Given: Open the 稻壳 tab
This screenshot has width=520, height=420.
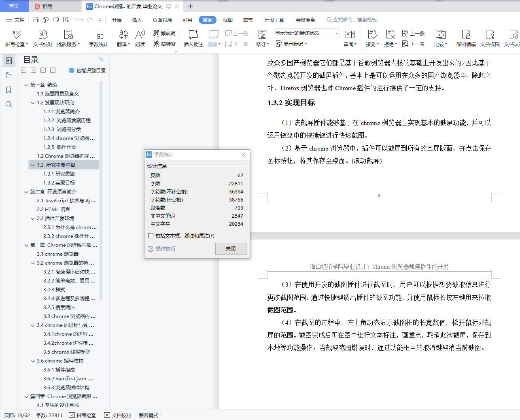Looking at the screenshot, I should [x=55, y=6].
